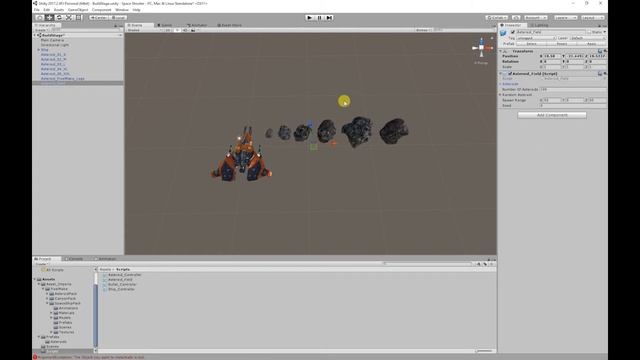Toggle the active checkbox for Asteroid_Field object

(513, 32)
